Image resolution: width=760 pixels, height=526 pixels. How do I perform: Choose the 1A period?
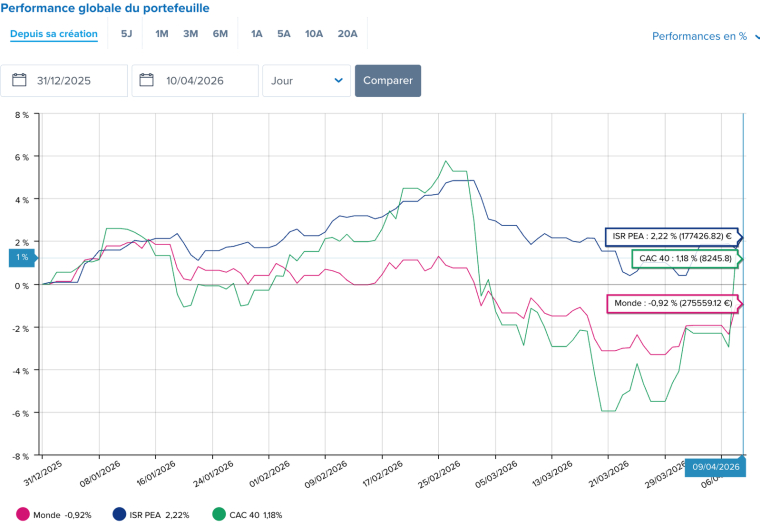tap(257, 34)
